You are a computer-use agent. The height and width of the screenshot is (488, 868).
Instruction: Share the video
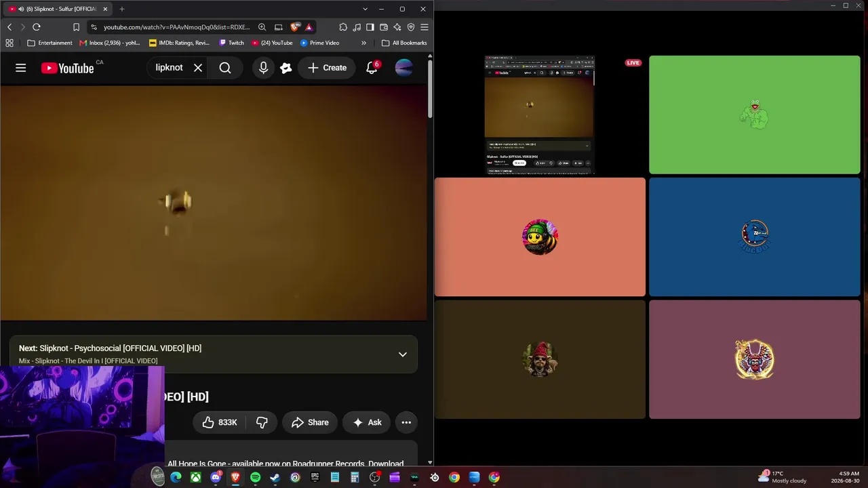310,422
